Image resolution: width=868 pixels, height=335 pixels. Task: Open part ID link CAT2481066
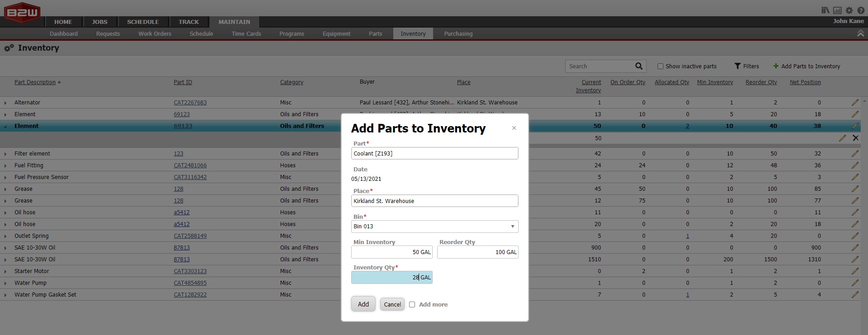click(x=190, y=165)
